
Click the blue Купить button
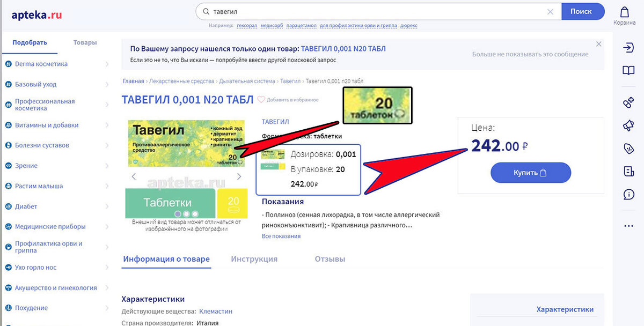(x=530, y=173)
